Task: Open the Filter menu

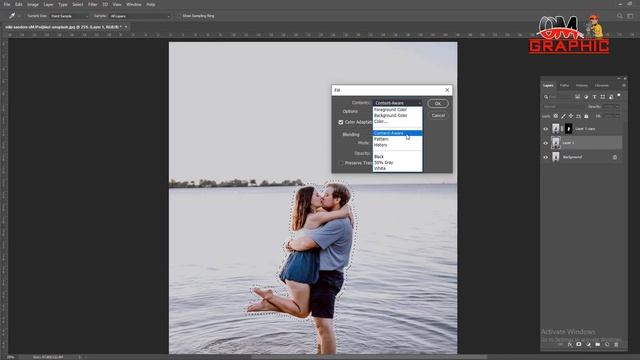Action: (93, 4)
